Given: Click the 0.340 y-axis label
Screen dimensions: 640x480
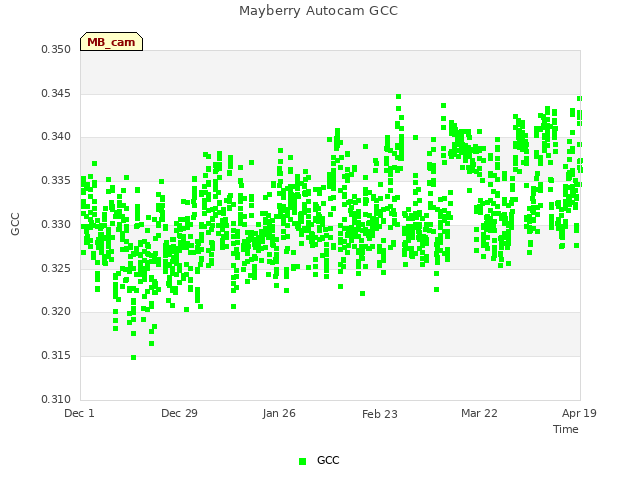Looking at the screenshot, I should coord(56,136).
